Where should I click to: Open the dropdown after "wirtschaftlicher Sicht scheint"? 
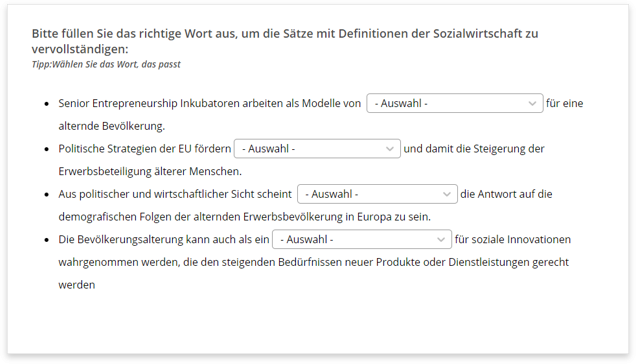point(377,194)
